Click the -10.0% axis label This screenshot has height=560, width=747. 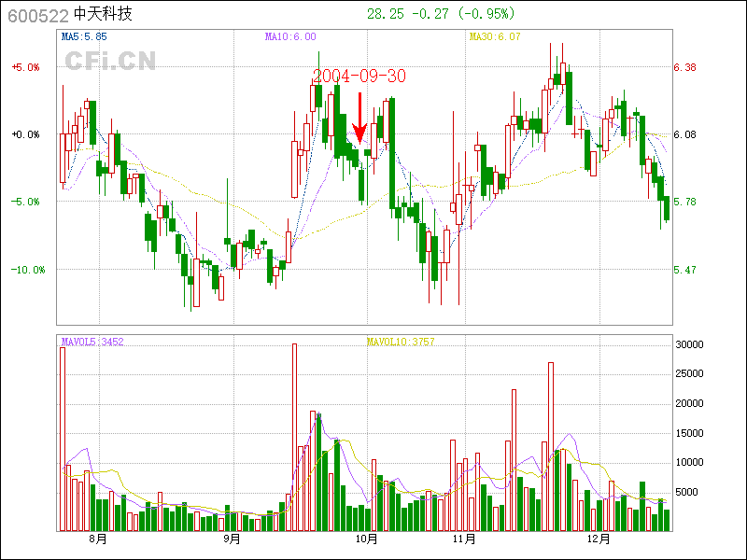(28, 270)
